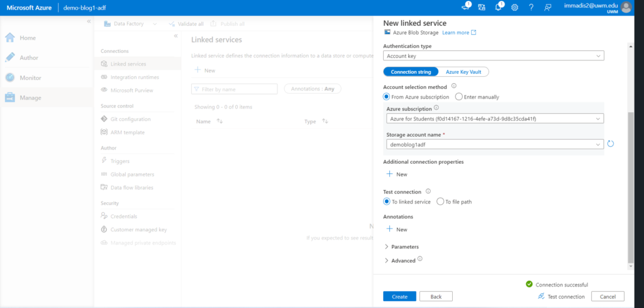Click Publish all in the toolbar

228,24
